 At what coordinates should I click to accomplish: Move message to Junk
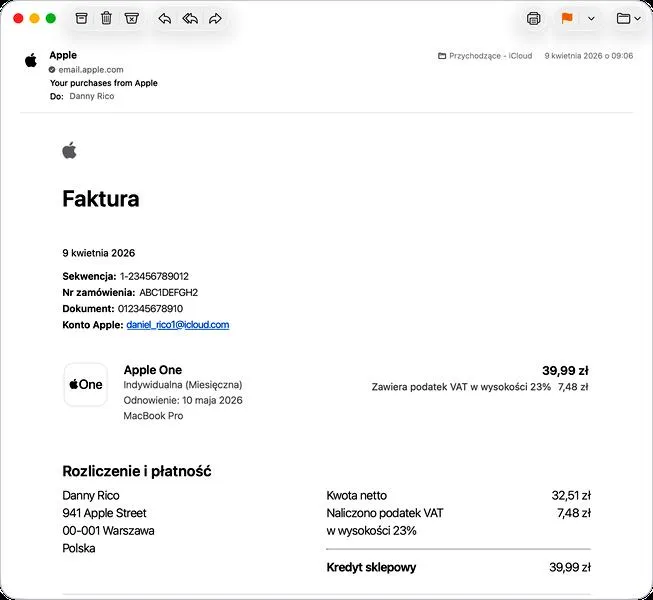pyautogui.click(x=132, y=18)
